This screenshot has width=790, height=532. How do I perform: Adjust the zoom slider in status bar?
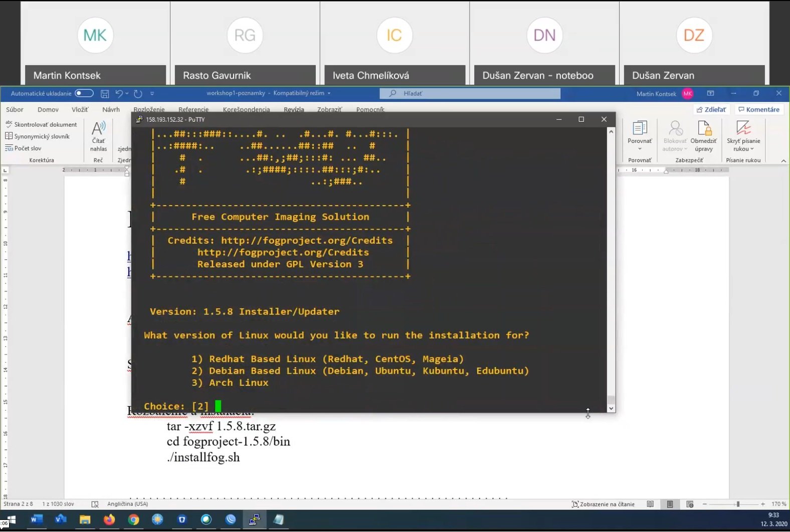point(737,504)
